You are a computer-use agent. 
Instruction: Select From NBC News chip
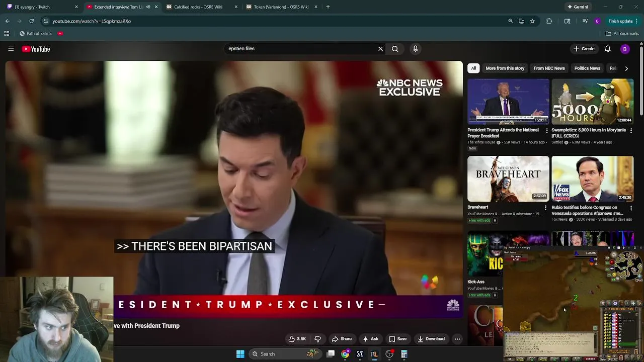549,68
